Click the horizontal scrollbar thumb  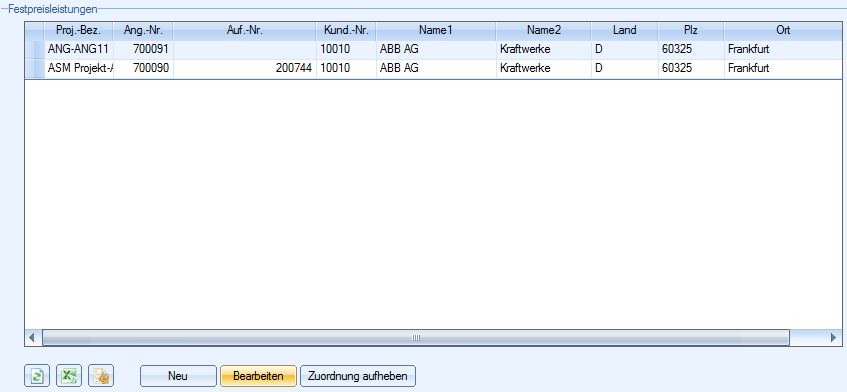(x=415, y=337)
